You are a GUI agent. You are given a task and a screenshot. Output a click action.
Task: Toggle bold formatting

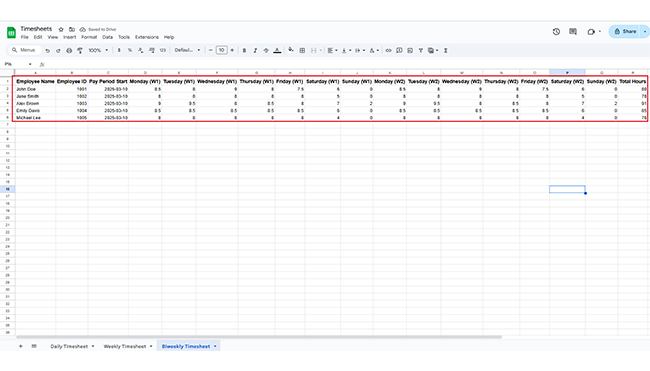pyautogui.click(x=244, y=51)
